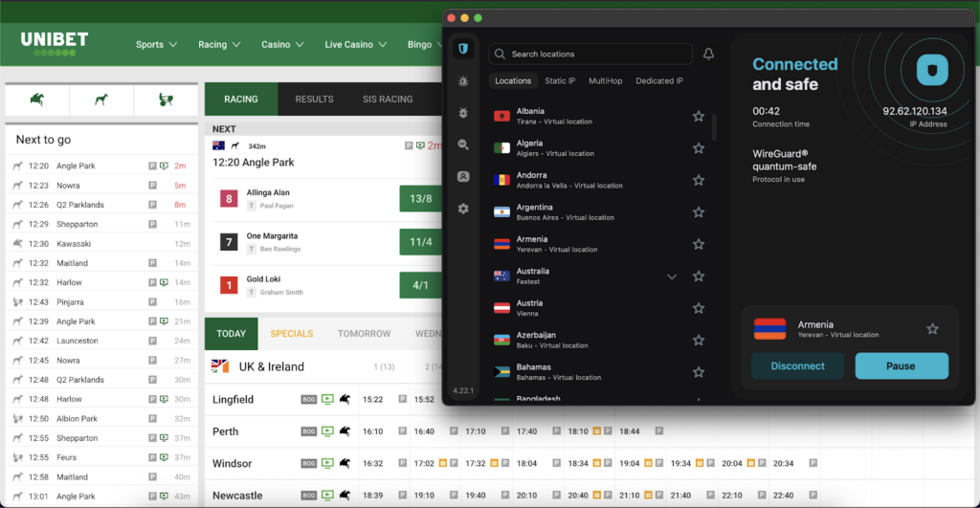
Task: Select the SIS RACING tab
Action: (x=388, y=99)
